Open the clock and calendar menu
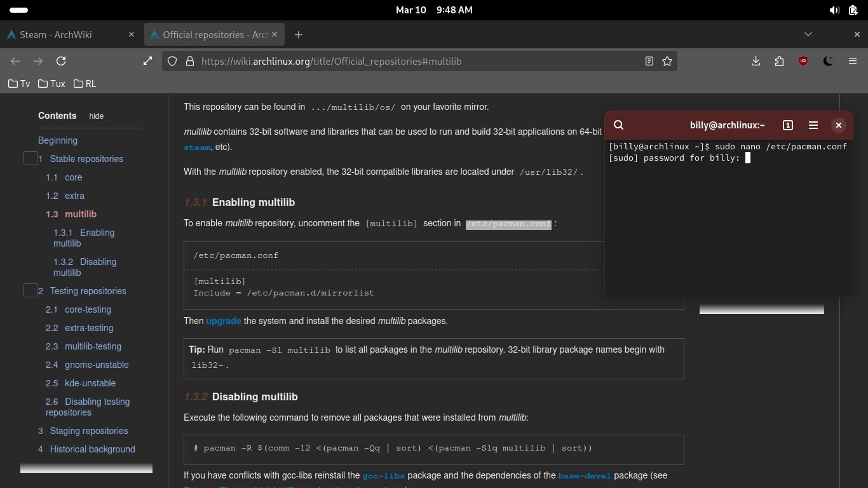Viewport: 868px width, 488px height. tap(434, 10)
